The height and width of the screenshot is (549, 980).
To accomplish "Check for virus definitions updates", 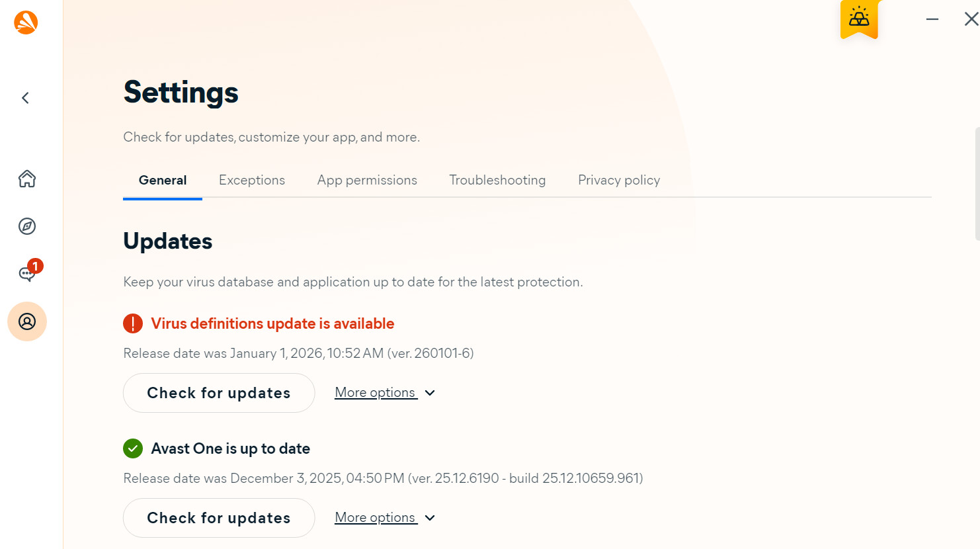I will click(219, 393).
